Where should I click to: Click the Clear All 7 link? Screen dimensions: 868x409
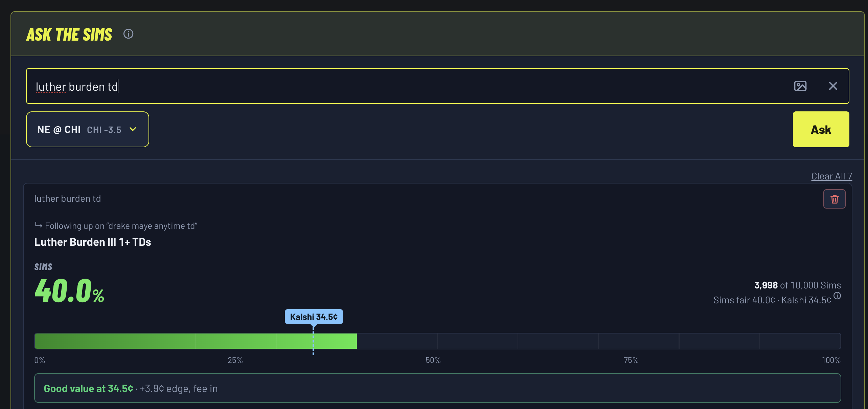click(x=831, y=176)
